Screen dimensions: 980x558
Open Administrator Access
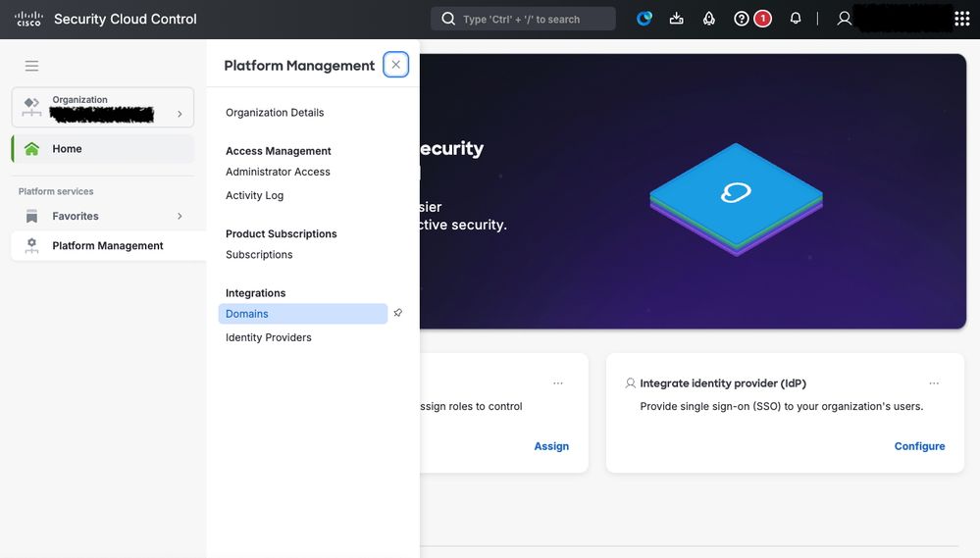[x=279, y=172]
